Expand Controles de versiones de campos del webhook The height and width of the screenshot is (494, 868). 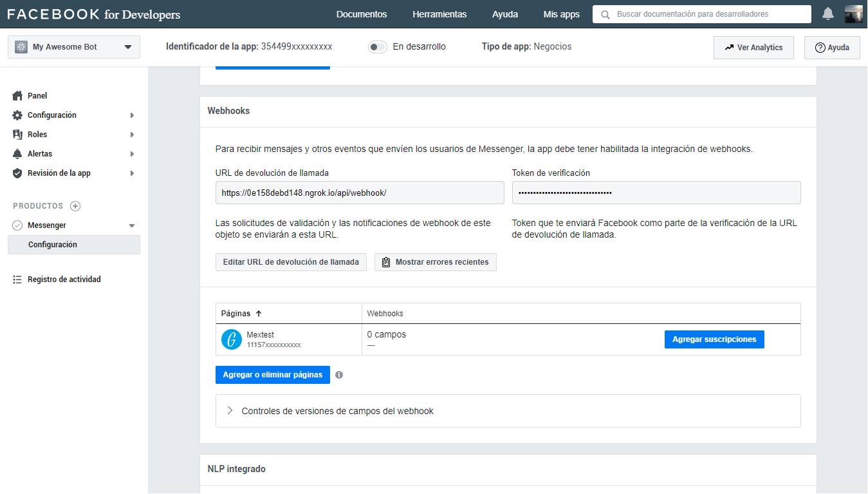tap(508, 411)
